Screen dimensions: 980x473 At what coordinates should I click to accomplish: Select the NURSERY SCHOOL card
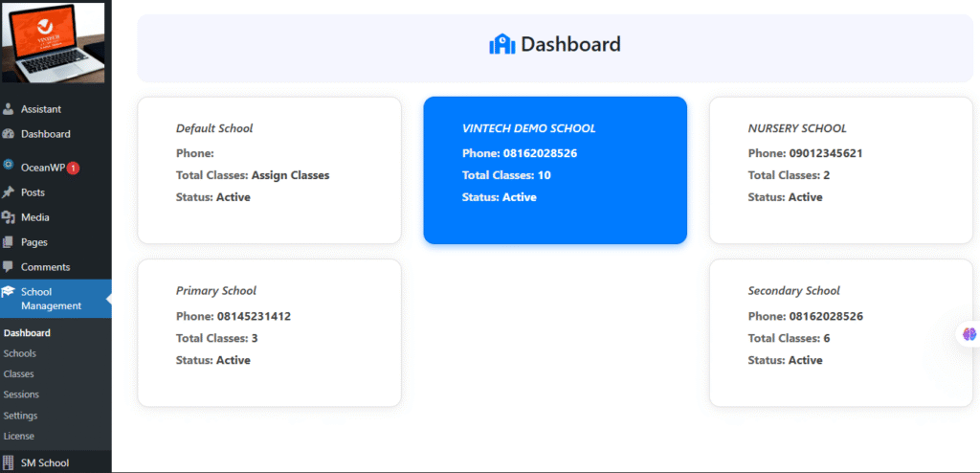click(840, 169)
